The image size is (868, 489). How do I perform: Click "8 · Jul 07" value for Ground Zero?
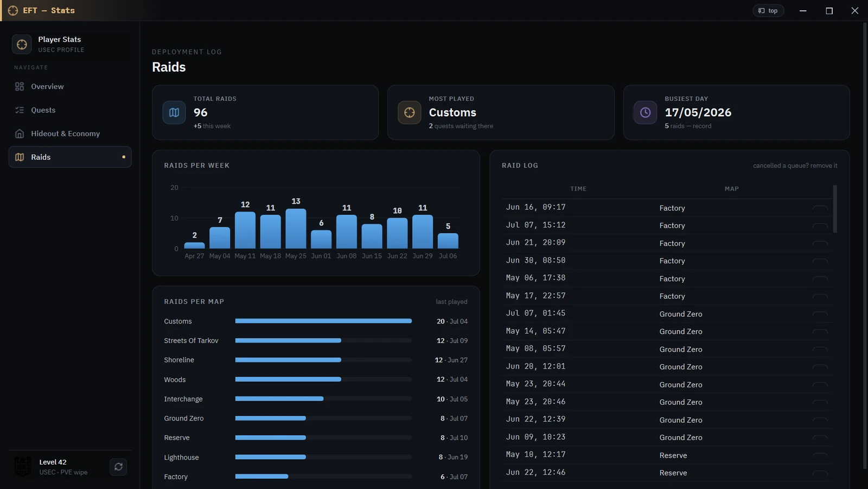click(x=454, y=418)
